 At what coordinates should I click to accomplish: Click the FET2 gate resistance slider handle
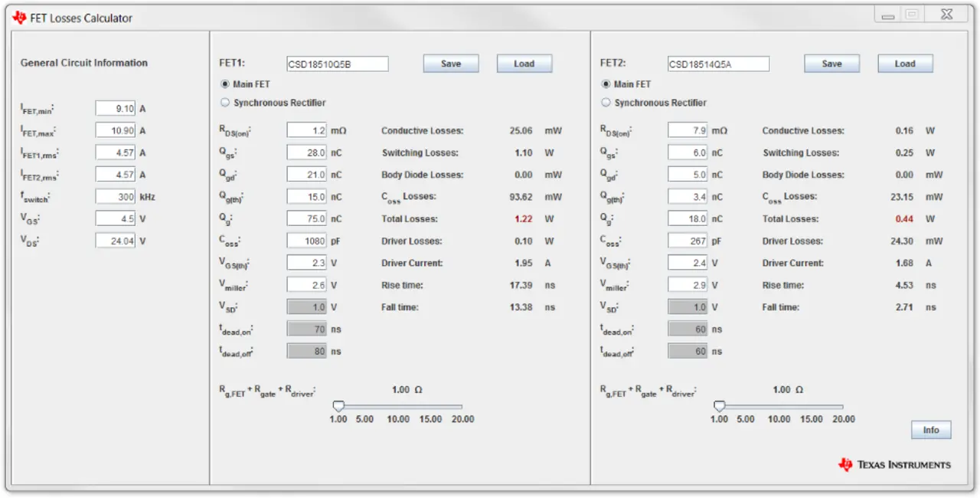click(719, 406)
